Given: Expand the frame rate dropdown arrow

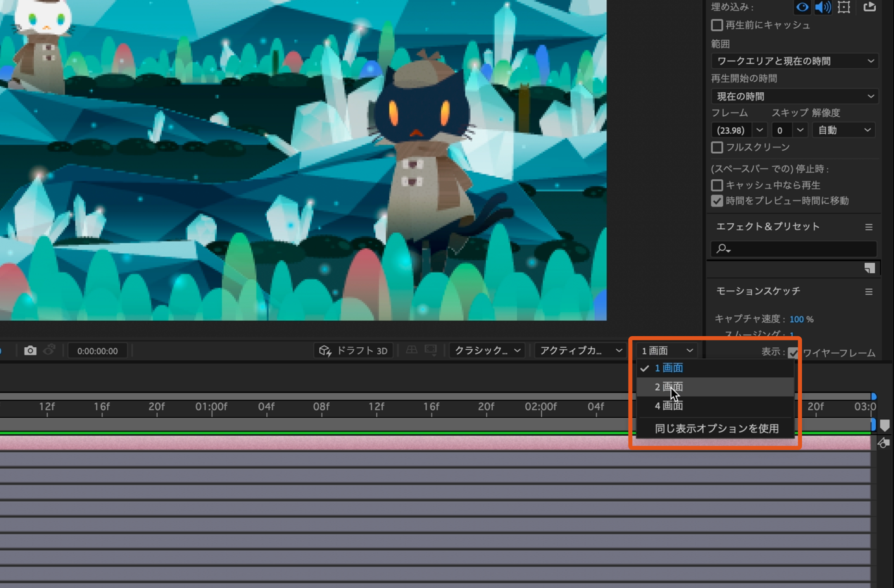Looking at the screenshot, I should [x=760, y=130].
